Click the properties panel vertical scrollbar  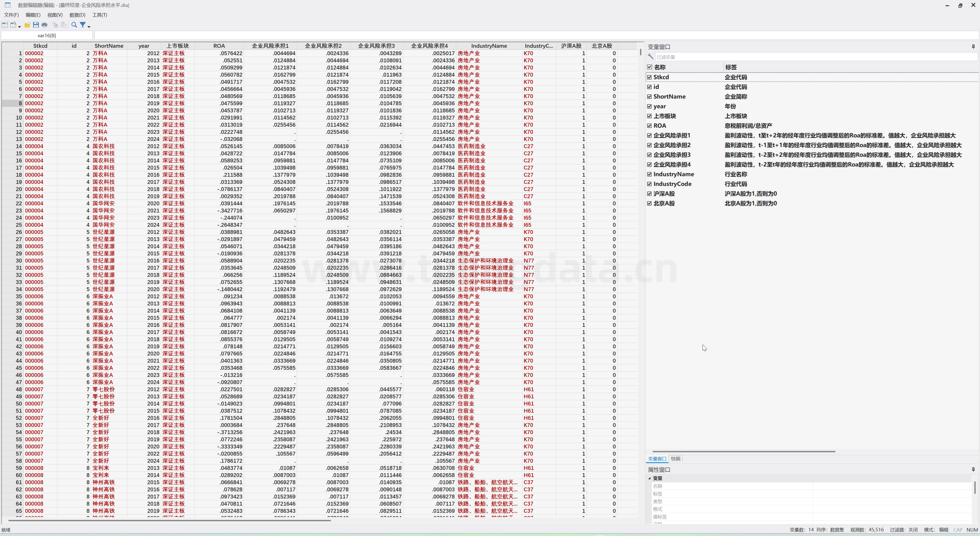(x=975, y=487)
